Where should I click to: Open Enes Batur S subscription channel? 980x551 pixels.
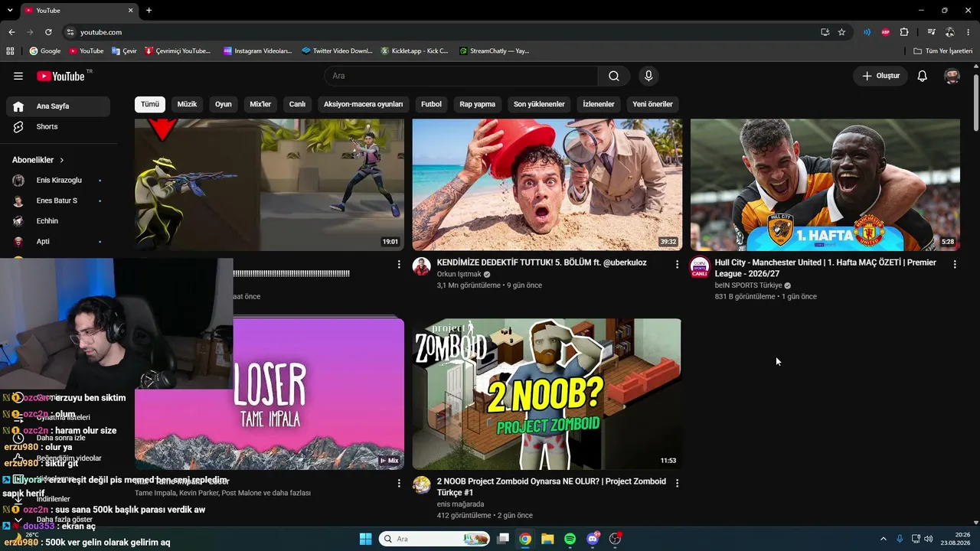pos(58,201)
